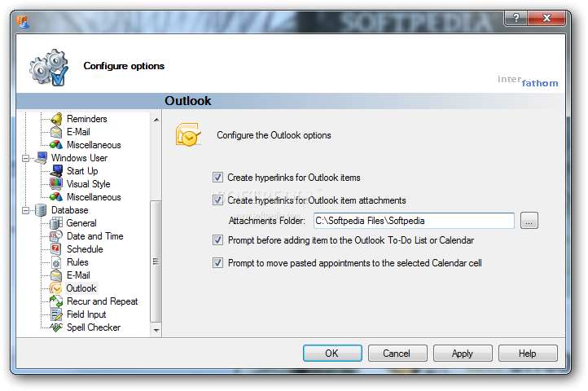Toggle Create hyperlinks for Outlook items
Viewport: 588px width, 391px height.
(217, 177)
